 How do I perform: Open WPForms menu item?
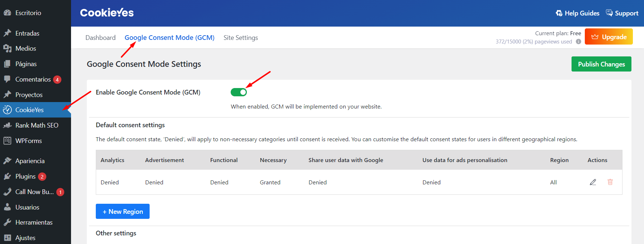point(36,141)
